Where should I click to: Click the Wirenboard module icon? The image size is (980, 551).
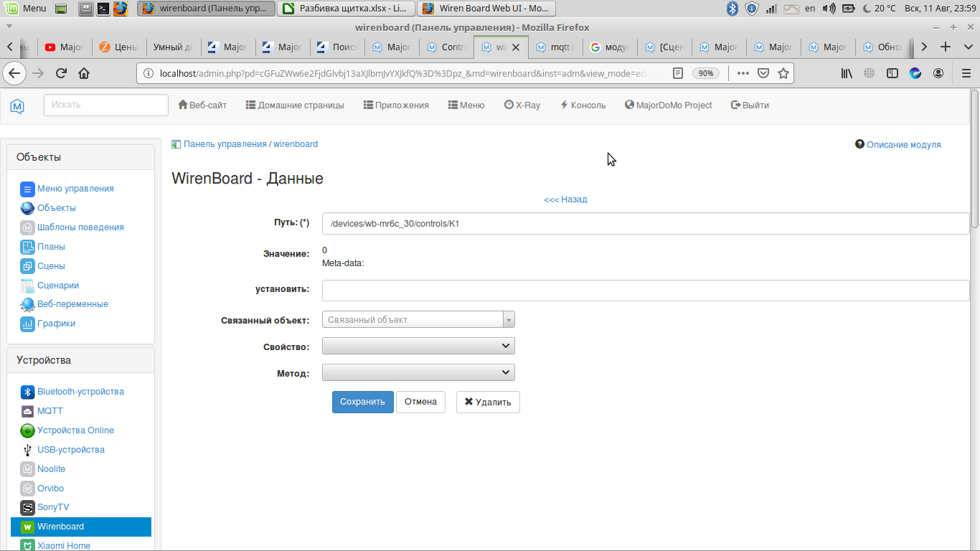pos(27,527)
